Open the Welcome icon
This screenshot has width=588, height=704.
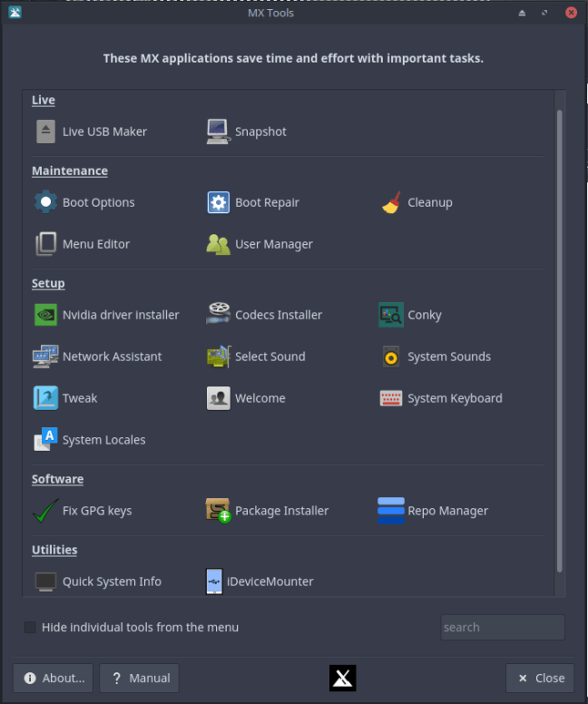click(219, 398)
